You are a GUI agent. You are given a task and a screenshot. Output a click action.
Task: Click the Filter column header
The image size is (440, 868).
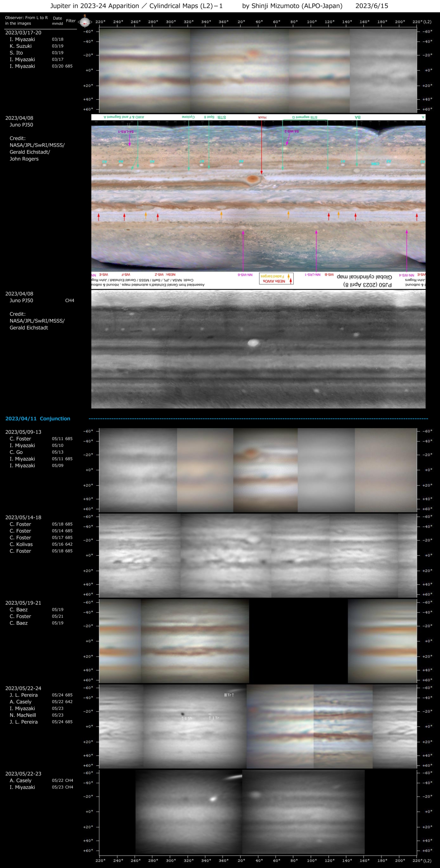point(71,21)
